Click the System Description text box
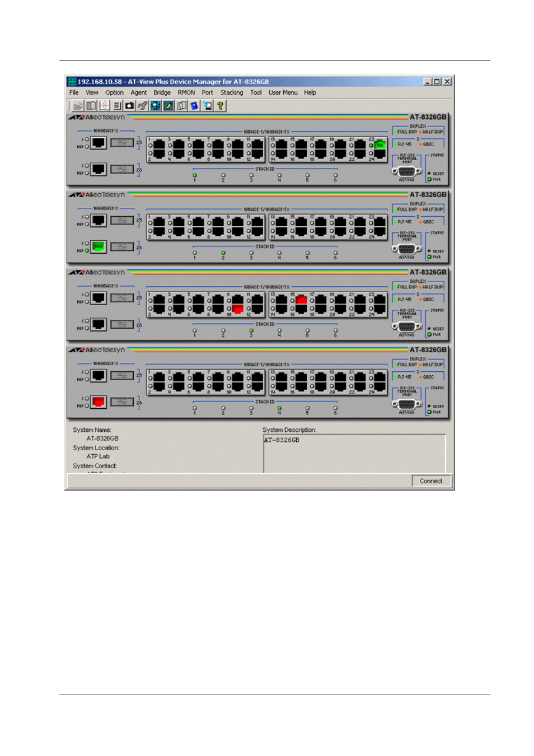Image resolution: width=534 pixels, height=756 pixels. point(354,454)
